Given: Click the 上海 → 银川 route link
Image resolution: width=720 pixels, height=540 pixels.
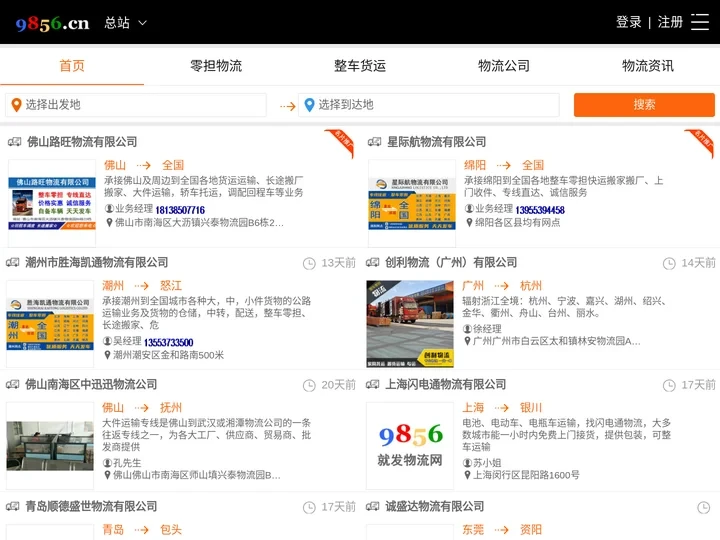Looking at the screenshot, I should click(x=502, y=408).
